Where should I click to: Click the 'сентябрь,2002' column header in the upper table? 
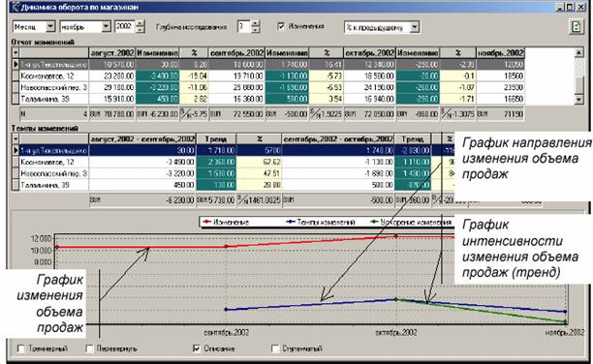236,52
